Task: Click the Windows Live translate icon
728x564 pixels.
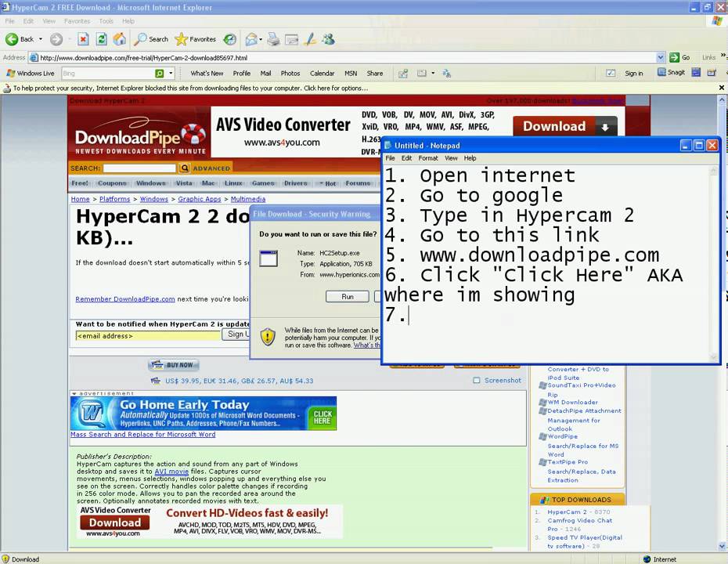Action: click(x=447, y=74)
